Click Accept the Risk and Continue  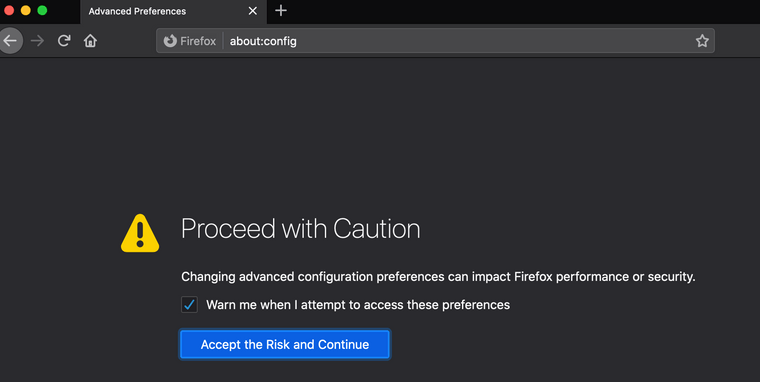[285, 344]
